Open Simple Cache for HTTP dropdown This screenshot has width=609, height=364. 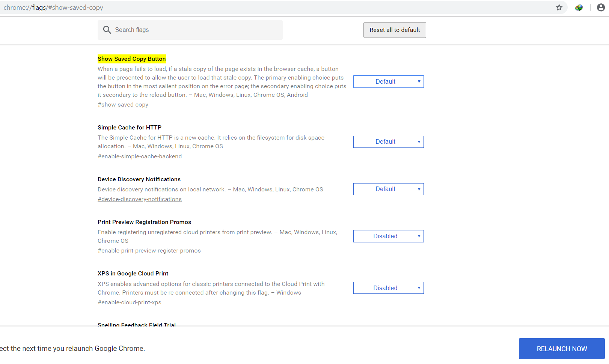(x=389, y=142)
